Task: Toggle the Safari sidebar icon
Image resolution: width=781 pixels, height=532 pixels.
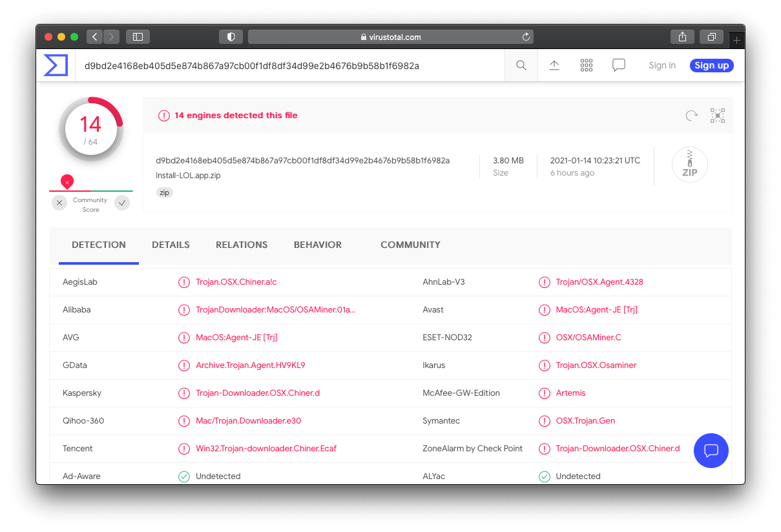Action: coord(138,37)
